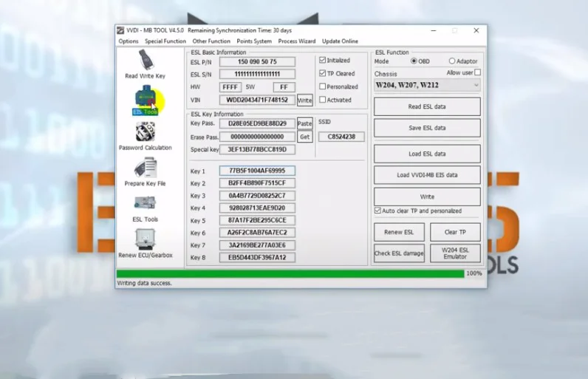Open the Special Function menu

pyautogui.click(x=165, y=41)
